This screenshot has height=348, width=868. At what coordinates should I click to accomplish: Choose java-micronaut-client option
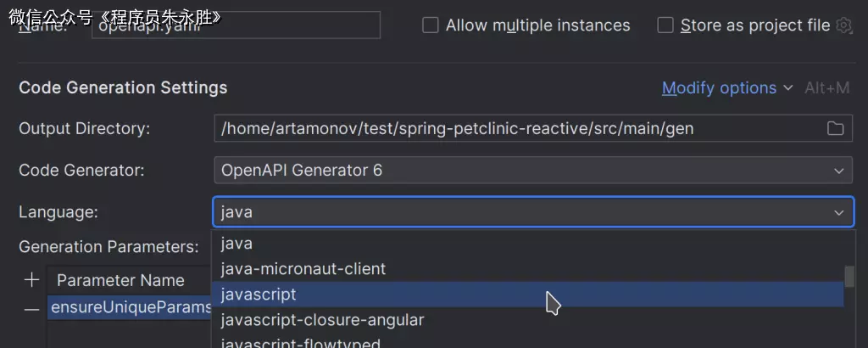click(303, 269)
